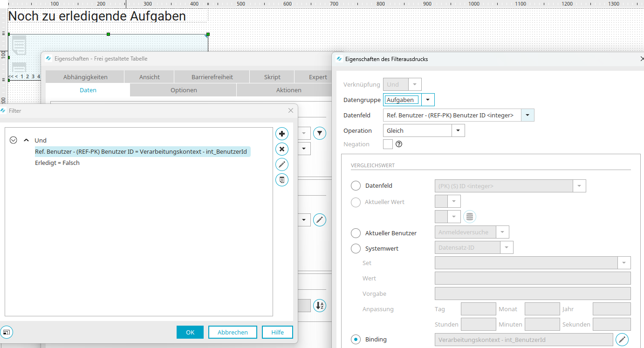Open the Set dropdown arrow
644x348 pixels.
(x=624, y=263)
